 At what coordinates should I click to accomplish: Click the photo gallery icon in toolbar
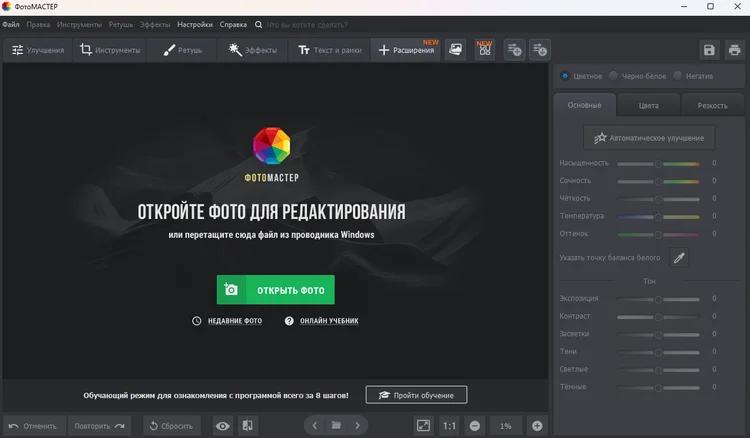click(x=456, y=50)
